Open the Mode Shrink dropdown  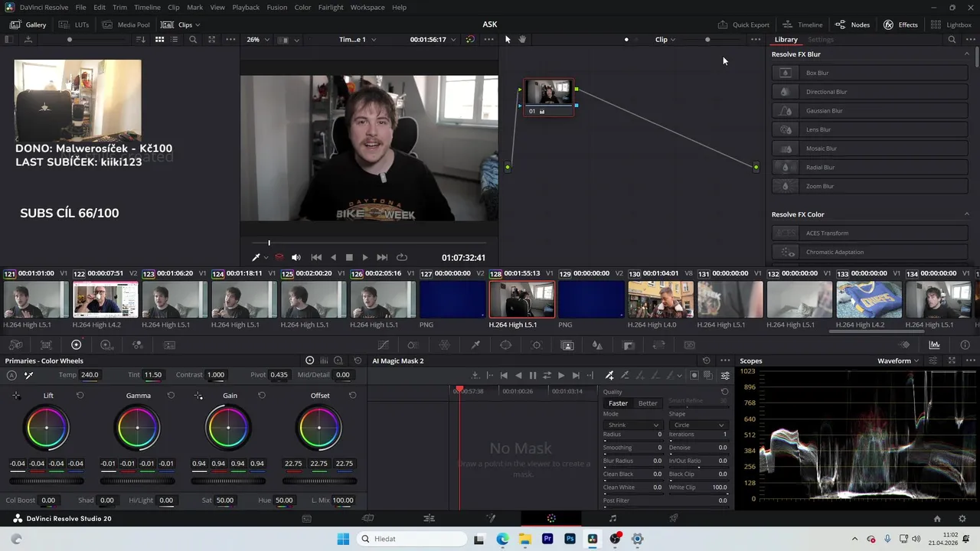[632, 425]
